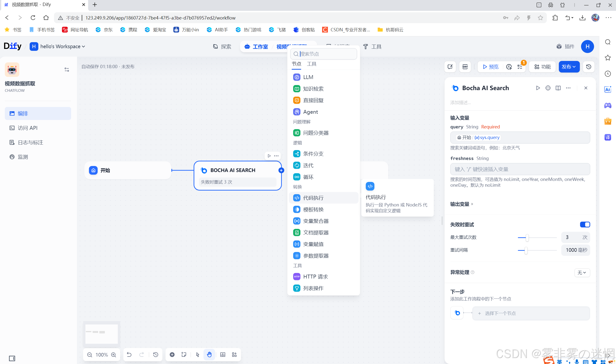This screenshot has height=364, width=616.
Task: Click the freshness variable input field
Action: coord(520,169)
